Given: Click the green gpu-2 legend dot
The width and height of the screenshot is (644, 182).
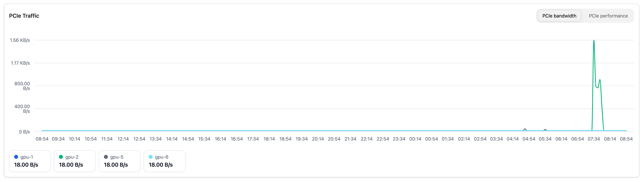Looking at the screenshot, I should coord(61,157).
